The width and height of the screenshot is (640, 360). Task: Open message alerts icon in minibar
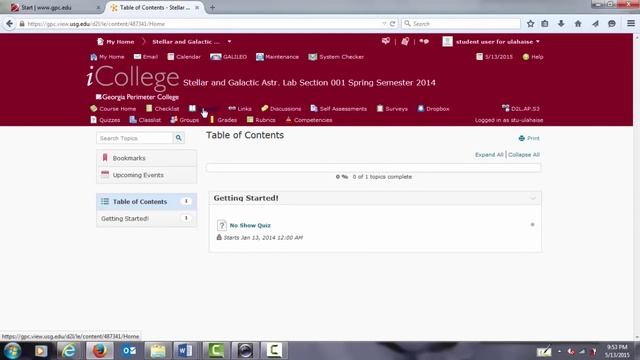tap(386, 41)
